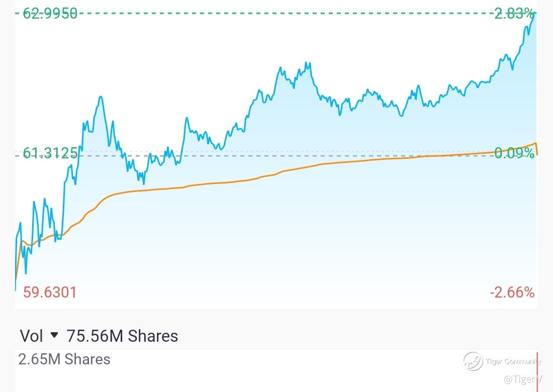Open the @TigerV watermark handle
The width and height of the screenshot is (553, 392).
(x=522, y=378)
